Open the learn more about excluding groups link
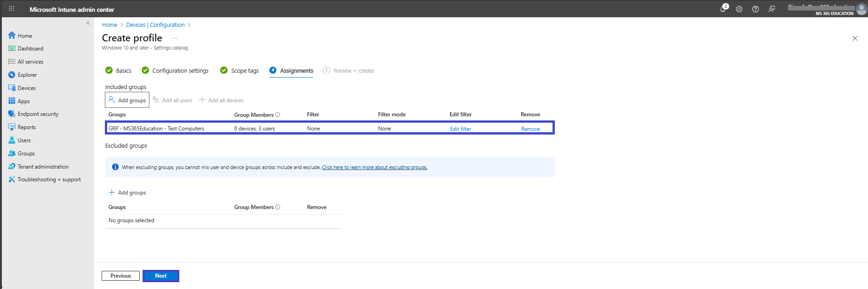The width and height of the screenshot is (868, 289). point(375,167)
